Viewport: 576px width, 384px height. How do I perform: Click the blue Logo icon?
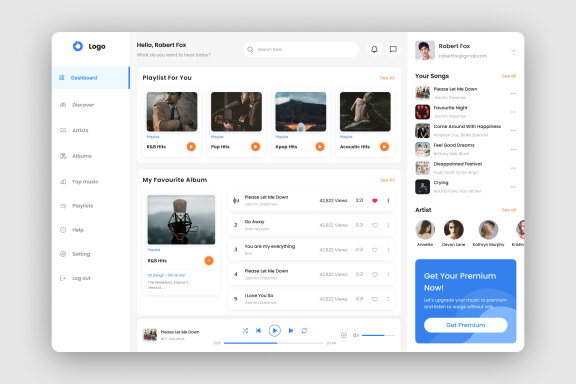[x=78, y=46]
